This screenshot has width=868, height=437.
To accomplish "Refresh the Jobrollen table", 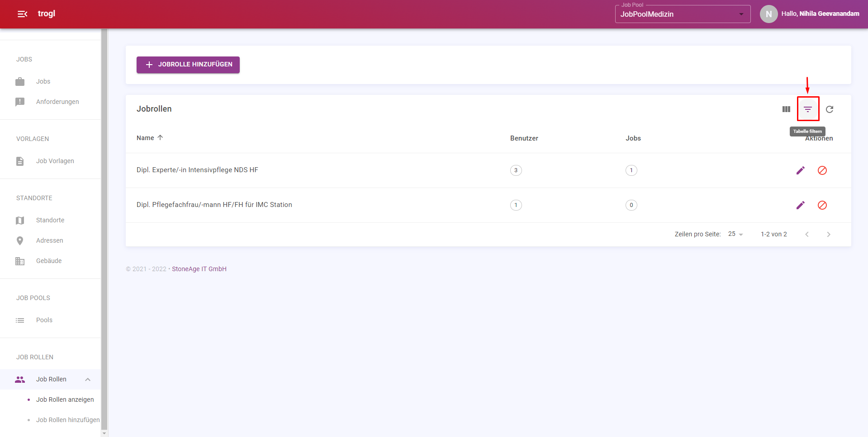I will coord(830,109).
